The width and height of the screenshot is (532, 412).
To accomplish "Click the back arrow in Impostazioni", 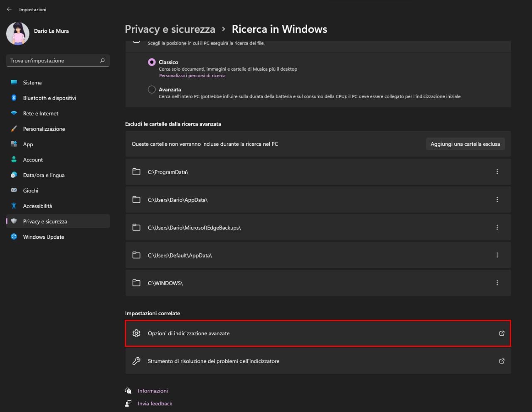I will tap(9, 9).
